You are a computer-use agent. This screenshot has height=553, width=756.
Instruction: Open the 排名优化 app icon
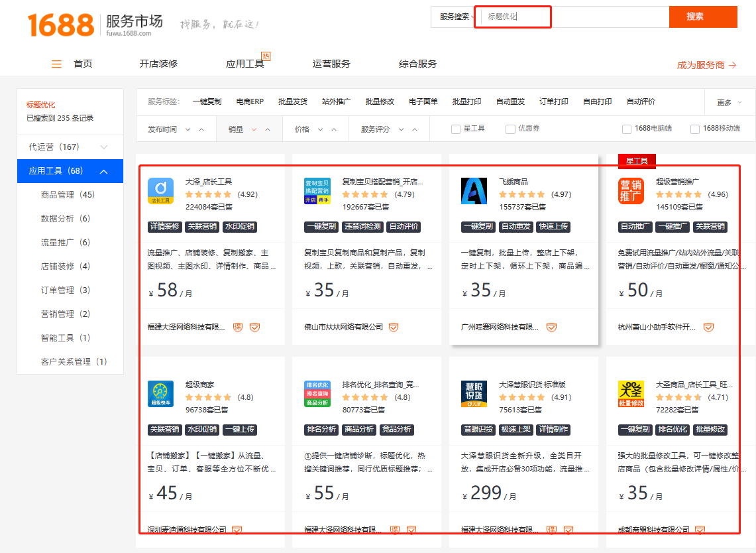317,394
